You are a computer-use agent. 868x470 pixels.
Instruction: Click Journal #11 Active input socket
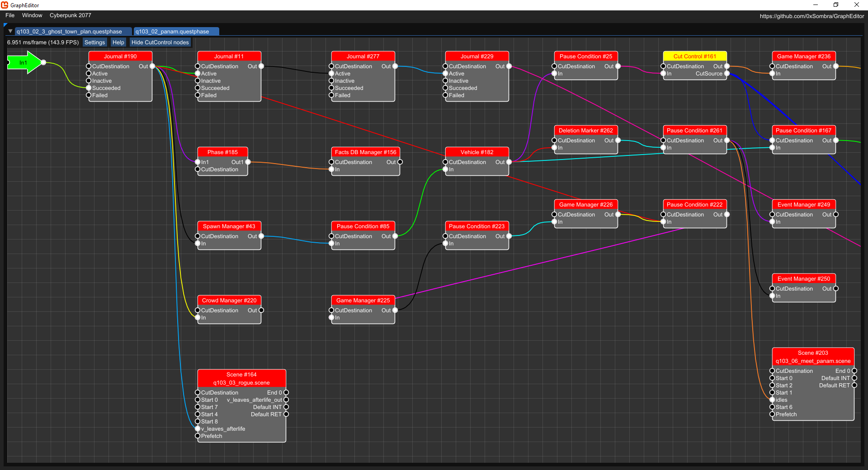(198, 74)
